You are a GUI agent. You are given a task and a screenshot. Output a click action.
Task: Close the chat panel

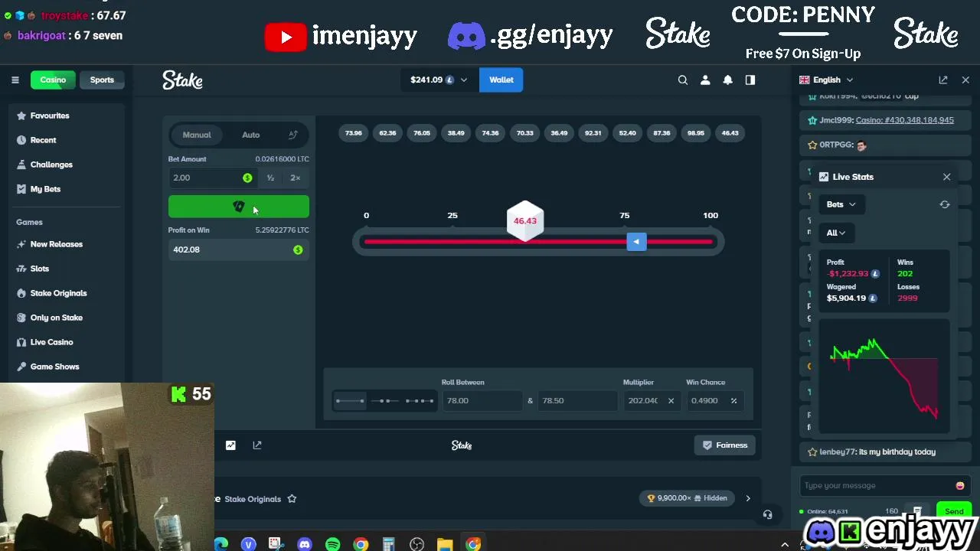click(x=965, y=80)
